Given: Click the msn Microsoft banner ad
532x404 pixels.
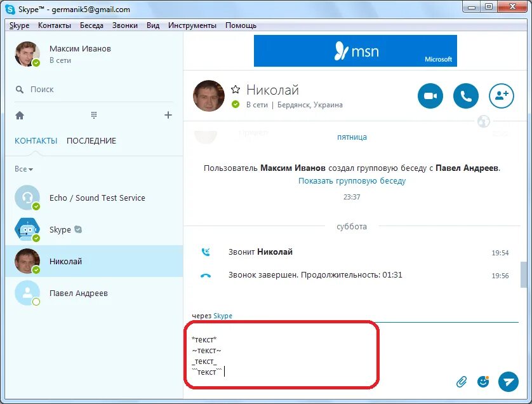Looking at the screenshot, I should pyautogui.click(x=356, y=51).
